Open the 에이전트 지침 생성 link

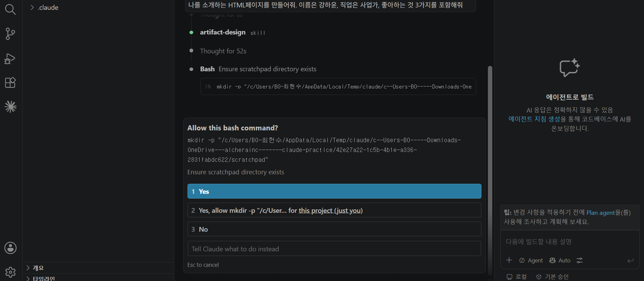534,119
